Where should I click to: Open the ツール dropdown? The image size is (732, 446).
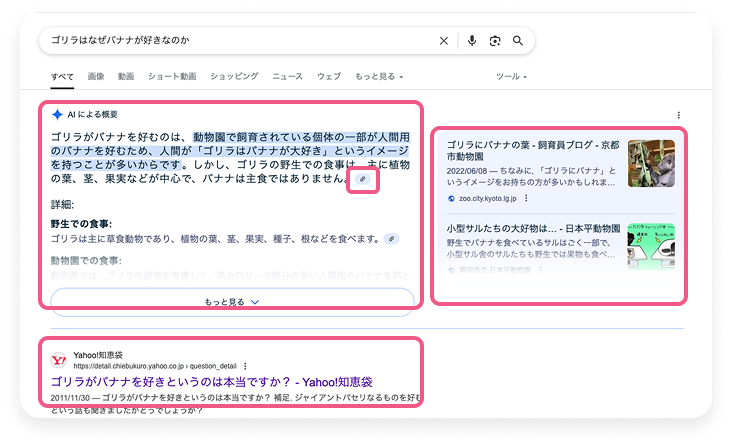point(511,76)
